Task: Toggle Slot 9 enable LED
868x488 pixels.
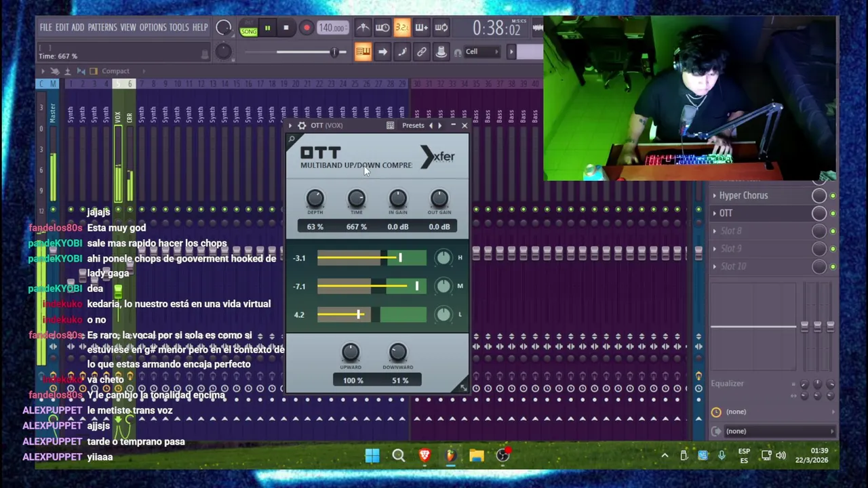Action: pyautogui.click(x=833, y=249)
